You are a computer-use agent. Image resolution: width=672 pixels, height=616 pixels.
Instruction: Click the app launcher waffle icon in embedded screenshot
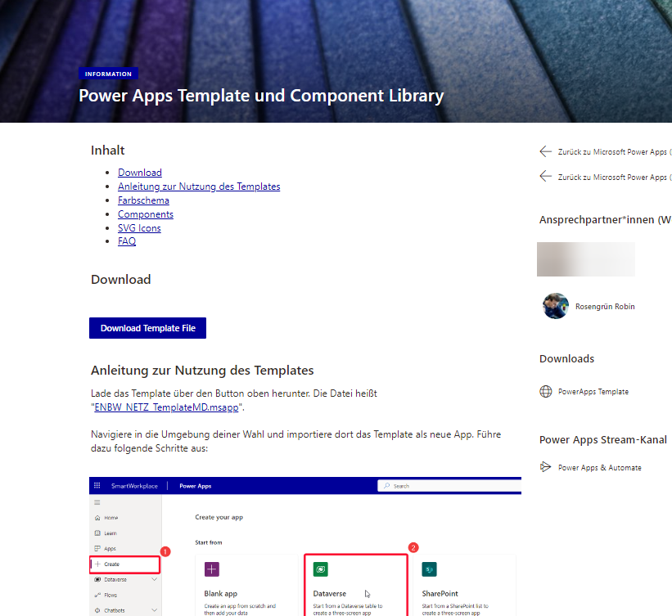pos(97,485)
